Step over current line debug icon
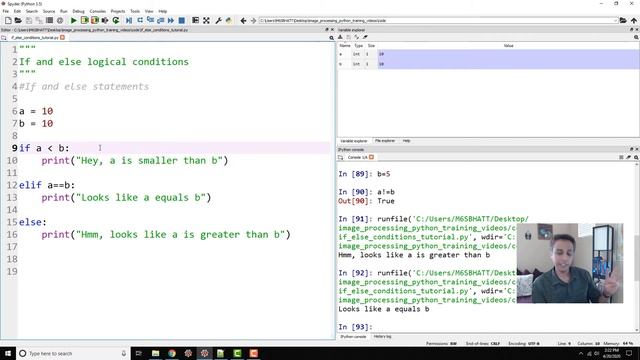 [x=140, y=20]
